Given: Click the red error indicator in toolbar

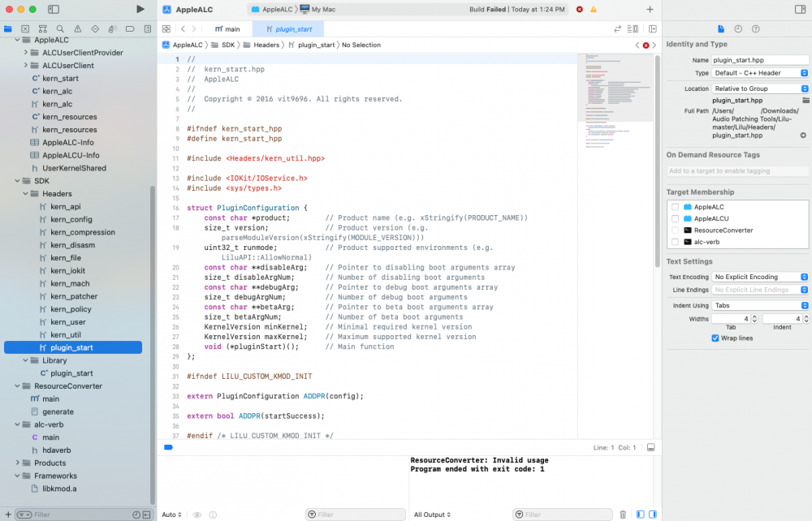Looking at the screenshot, I should pyautogui.click(x=580, y=9).
